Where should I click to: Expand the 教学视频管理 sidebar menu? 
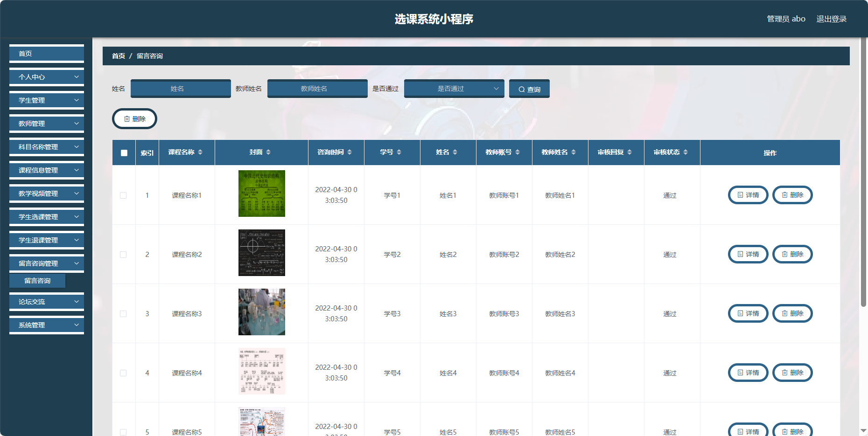[x=47, y=194]
